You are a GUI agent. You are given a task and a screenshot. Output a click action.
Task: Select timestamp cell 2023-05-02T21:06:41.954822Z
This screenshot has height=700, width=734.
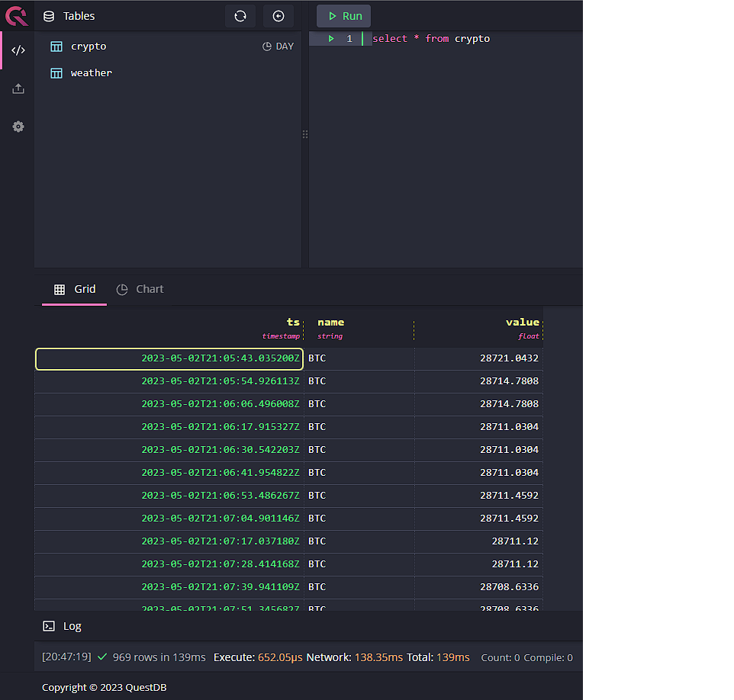[169, 473]
